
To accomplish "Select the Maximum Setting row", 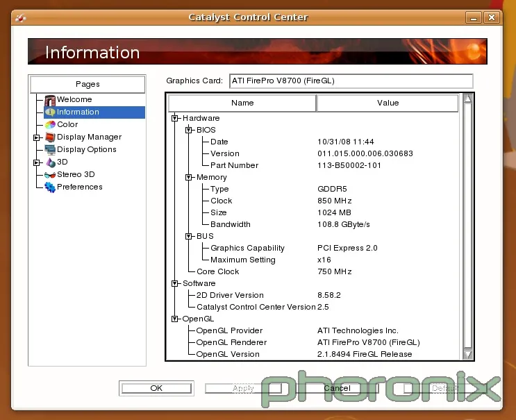I will pos(313,260).
